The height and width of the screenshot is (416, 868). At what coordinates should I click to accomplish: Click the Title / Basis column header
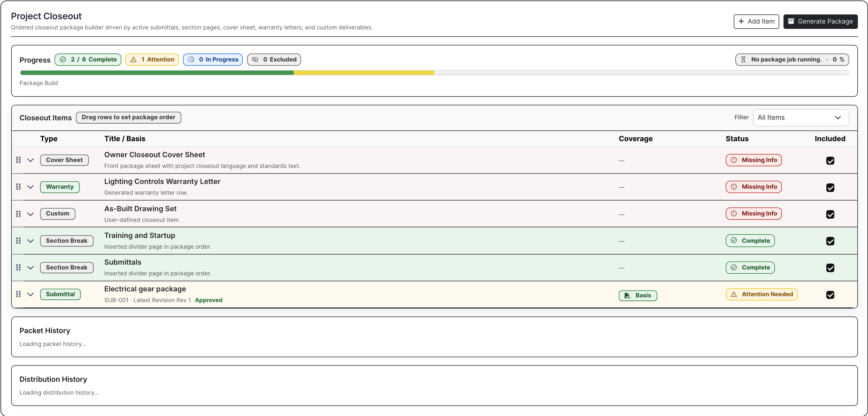coord(125,139)
